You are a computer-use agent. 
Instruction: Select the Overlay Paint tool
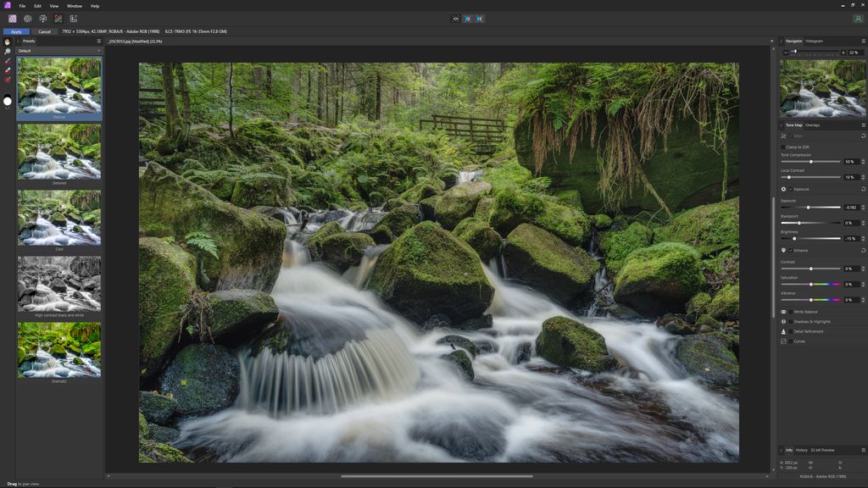click(6, 60)
